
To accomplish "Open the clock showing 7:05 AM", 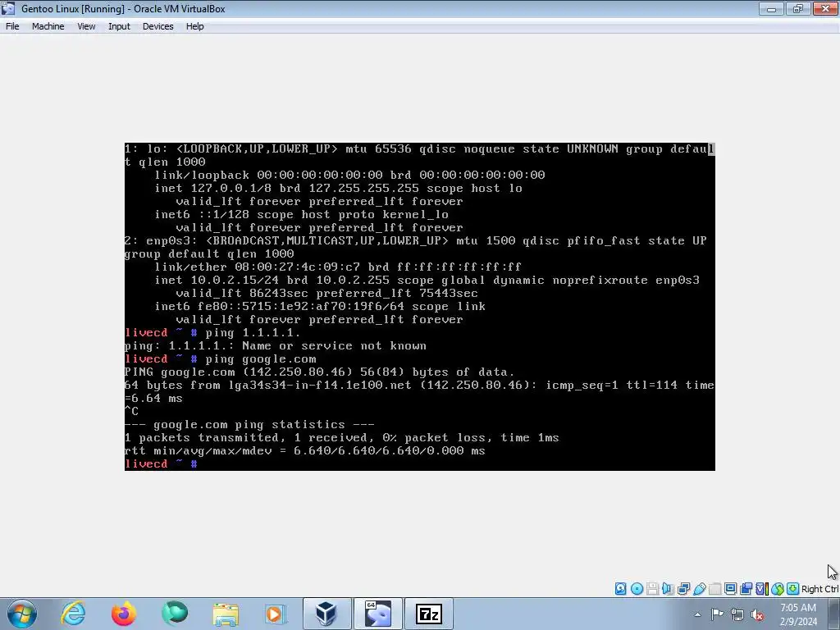I will [x=798, y=614].
